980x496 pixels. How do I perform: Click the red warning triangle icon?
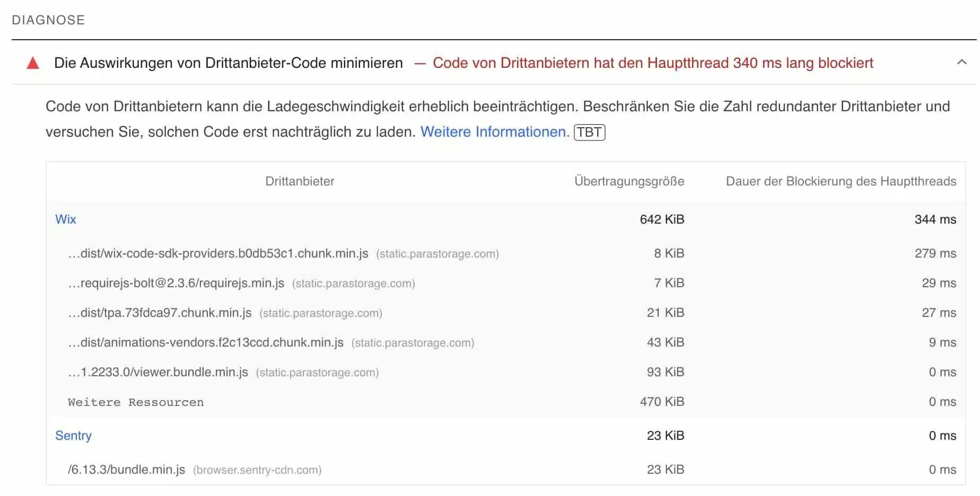[32, 63]
